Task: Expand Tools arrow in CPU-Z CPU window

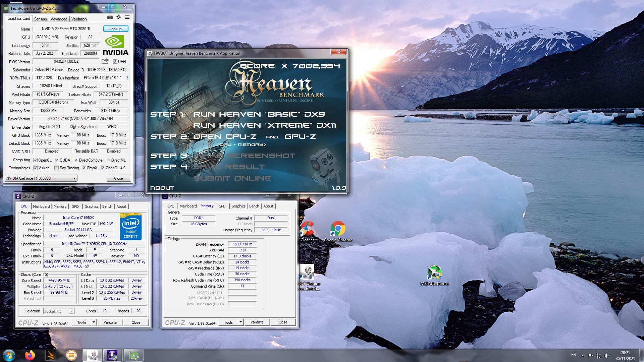Action: click(x=94, y=322)
